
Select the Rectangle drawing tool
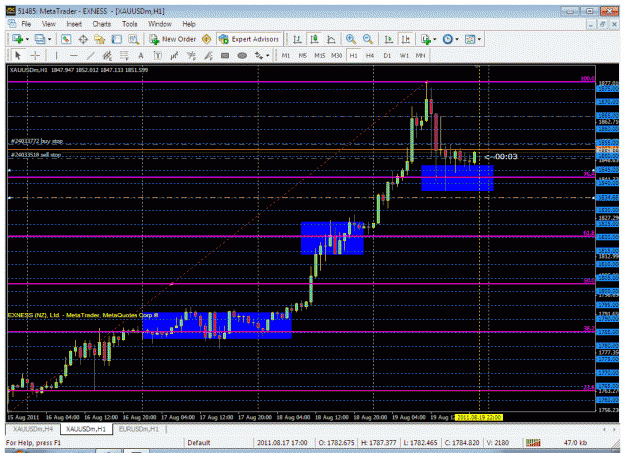225,55
